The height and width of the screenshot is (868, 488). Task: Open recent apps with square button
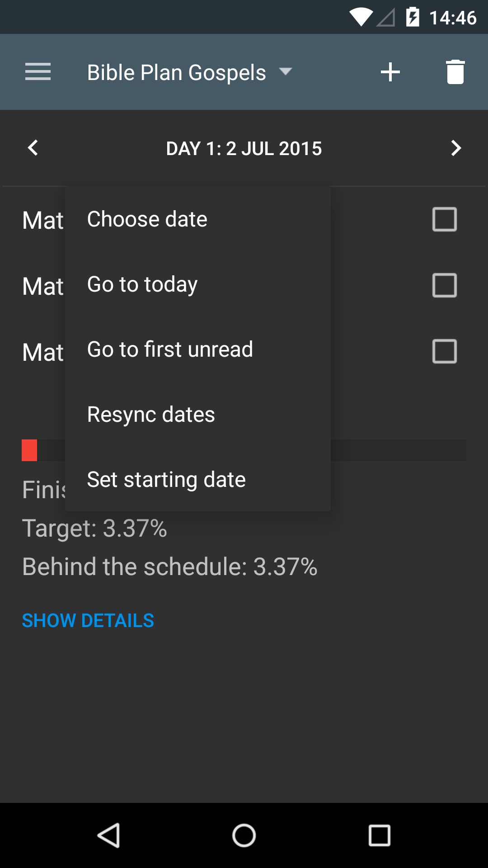coord(379,835)
